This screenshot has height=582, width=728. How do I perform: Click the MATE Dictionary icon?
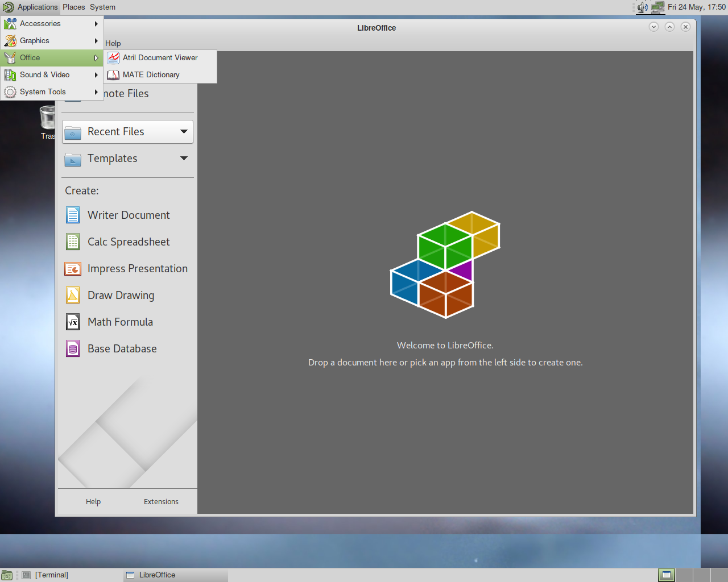click(x=114, y=74)
